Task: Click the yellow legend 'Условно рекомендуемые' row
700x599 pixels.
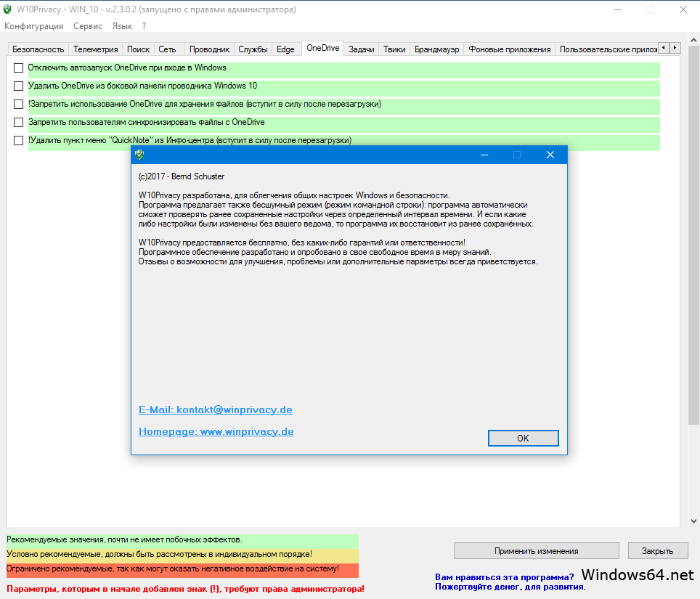Action: (182, 555)
